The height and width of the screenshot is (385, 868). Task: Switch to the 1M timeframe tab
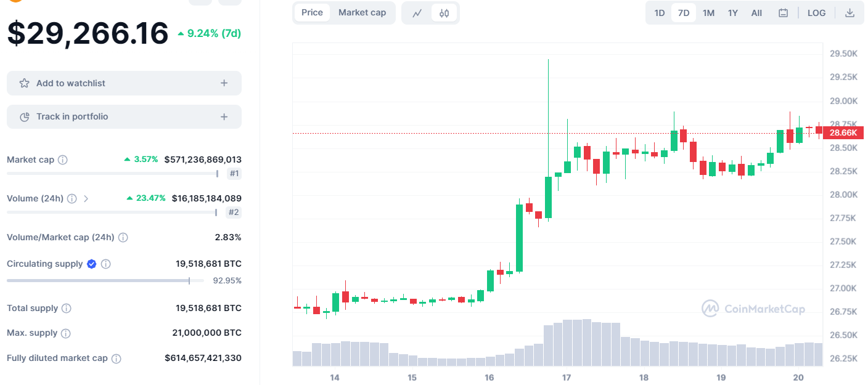click(x=708, y=12)
